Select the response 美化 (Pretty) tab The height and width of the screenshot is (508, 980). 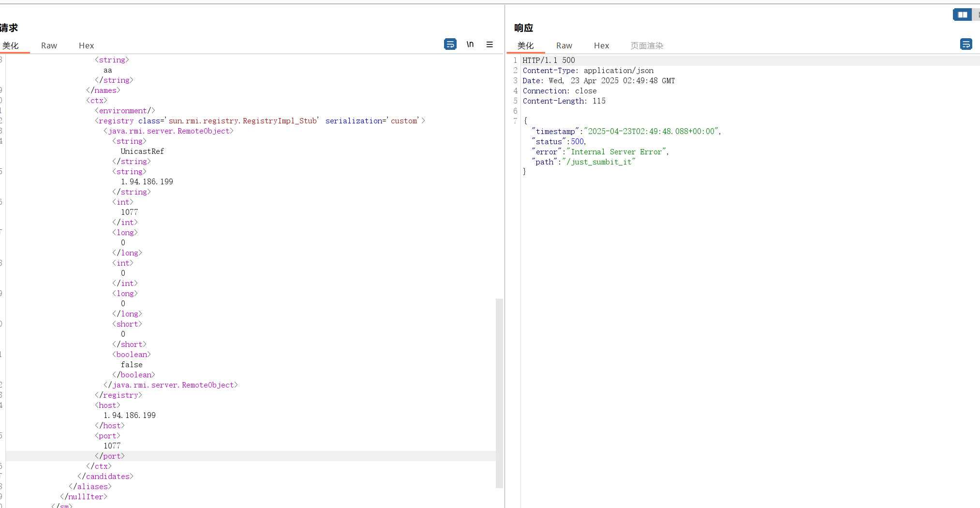(x=525, y=45)
